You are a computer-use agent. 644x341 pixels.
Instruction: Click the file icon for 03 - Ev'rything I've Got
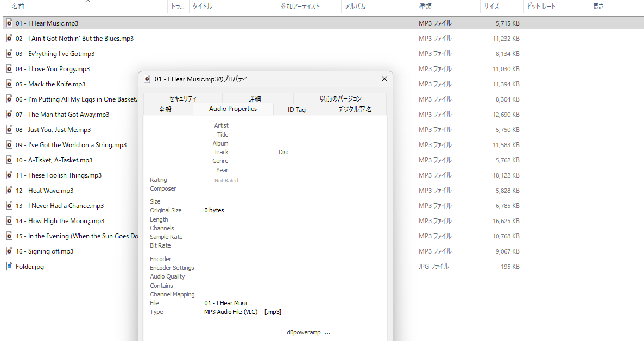[x=9, y=54]
